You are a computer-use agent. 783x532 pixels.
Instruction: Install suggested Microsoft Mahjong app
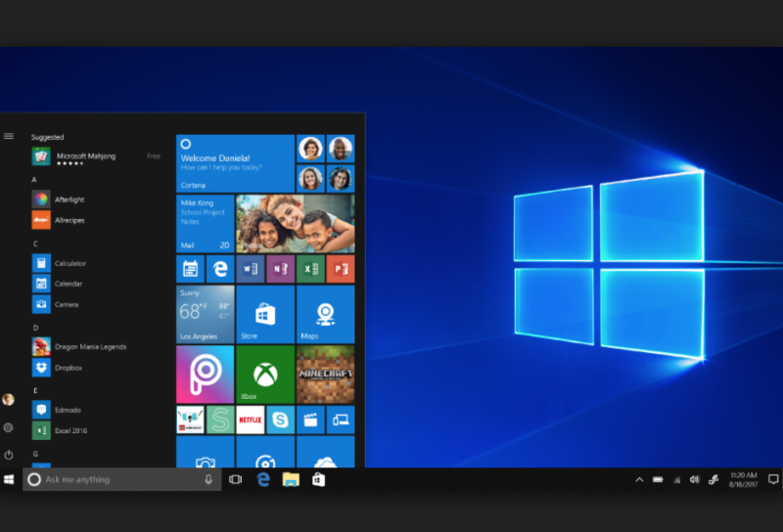pyautogui.click(x=96, y=156)
